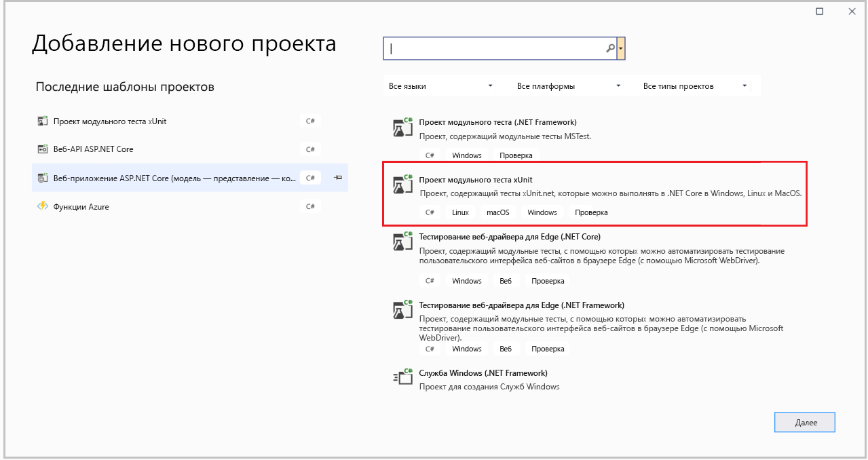Click the flask icon of xUnit test project template

[402, 185]
